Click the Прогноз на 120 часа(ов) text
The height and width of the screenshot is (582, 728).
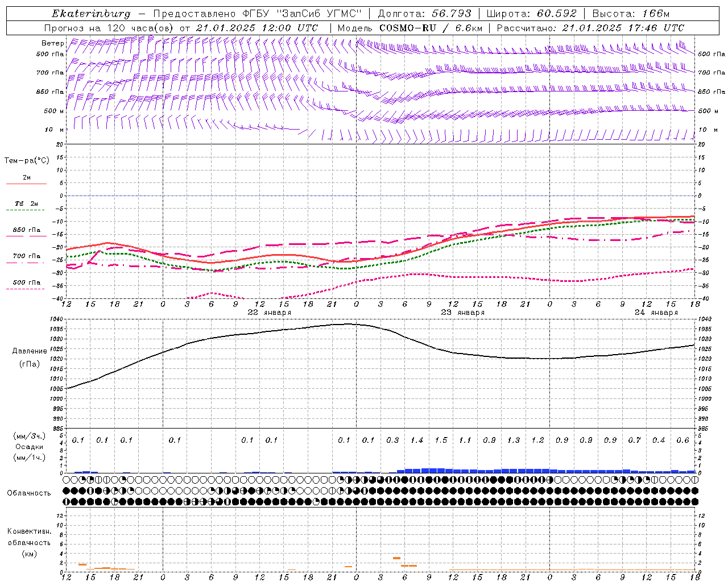(109, 28)
